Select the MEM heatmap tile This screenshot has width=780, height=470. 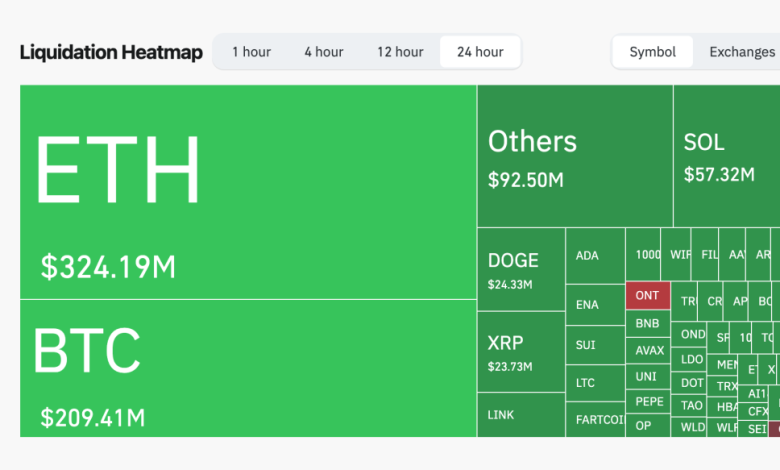click(723, 365)
